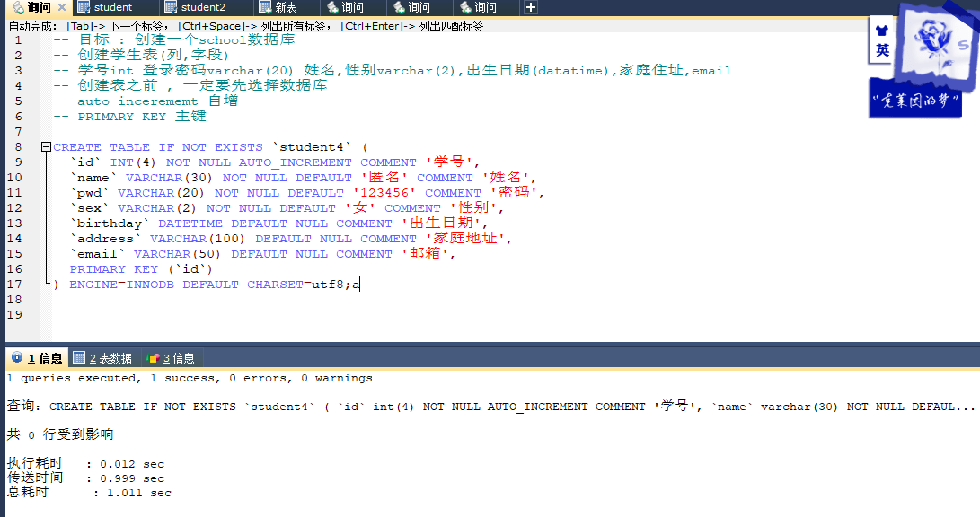The height and width of the screenshot is (517, 980).
Task: Click line number 18 in editor
Action: tap(14, 300)
